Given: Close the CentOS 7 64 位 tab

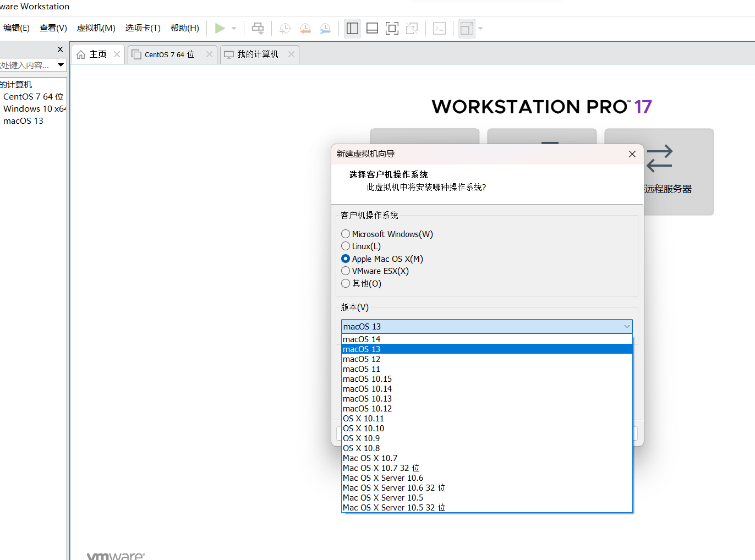Looking at the screenshot, I should pyautogui.click(x=209, y=54).
